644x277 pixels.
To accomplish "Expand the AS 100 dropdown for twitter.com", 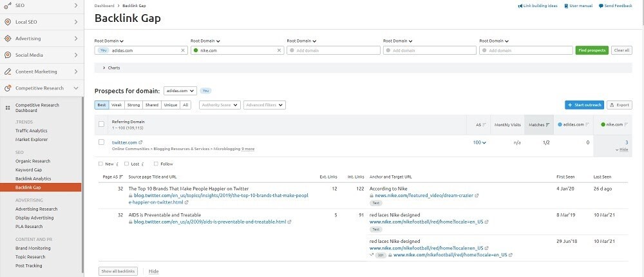I will point(479,142).
